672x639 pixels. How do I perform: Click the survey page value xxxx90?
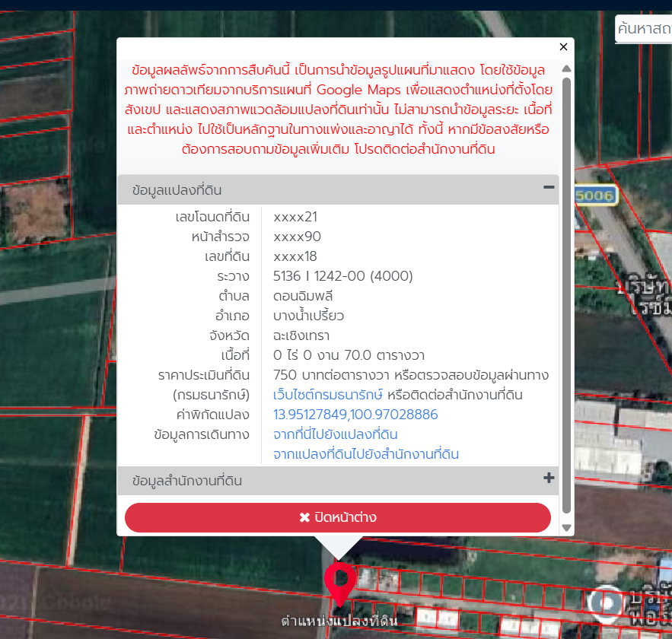pos(297,237)
